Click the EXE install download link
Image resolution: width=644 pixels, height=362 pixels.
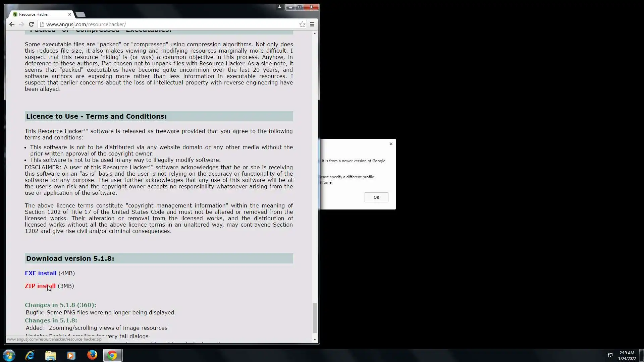tap(41, 273)
